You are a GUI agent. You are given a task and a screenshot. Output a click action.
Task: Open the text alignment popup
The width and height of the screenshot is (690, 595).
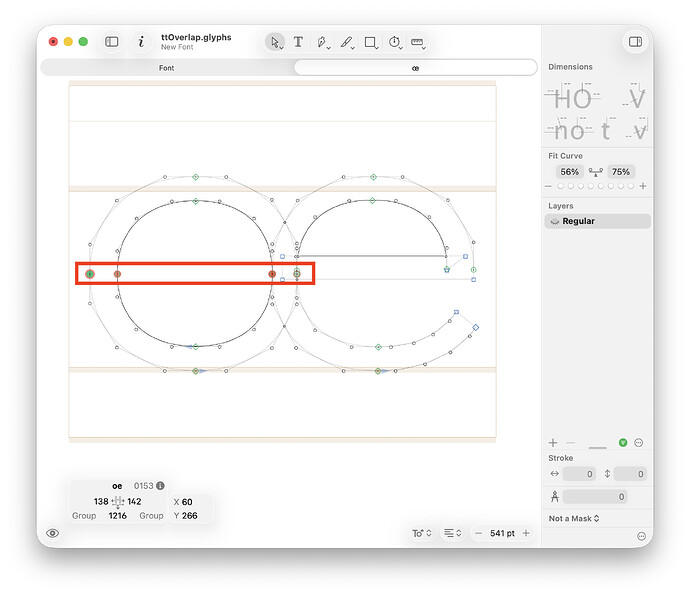pyautogui.click(x=452, y=533)
